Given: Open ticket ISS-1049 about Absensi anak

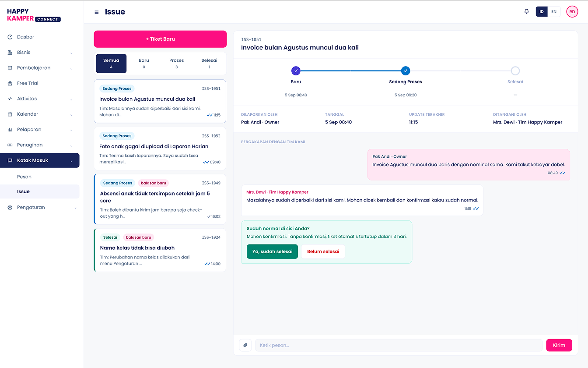Looking at the screenshot, I should pyautogui.click(x=160, y=199).
